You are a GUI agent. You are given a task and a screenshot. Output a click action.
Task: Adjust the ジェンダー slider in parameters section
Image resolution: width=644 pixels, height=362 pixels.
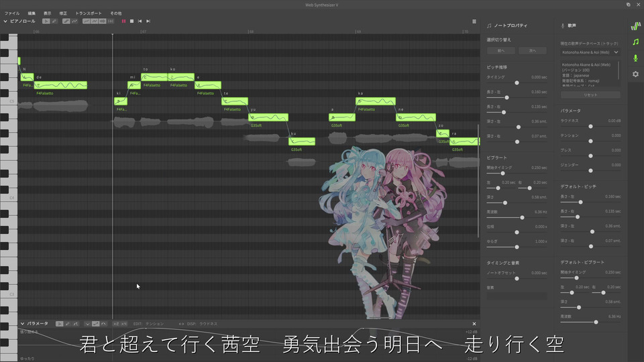point(590,171)
